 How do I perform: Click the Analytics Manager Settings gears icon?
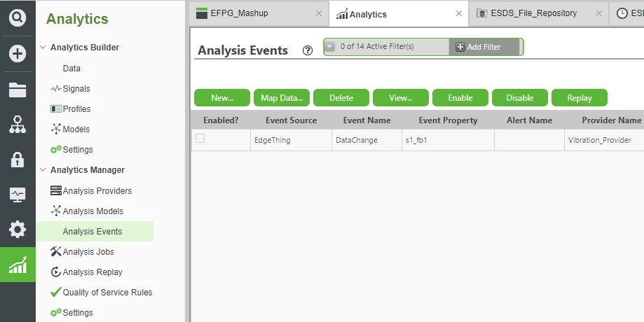56,313
